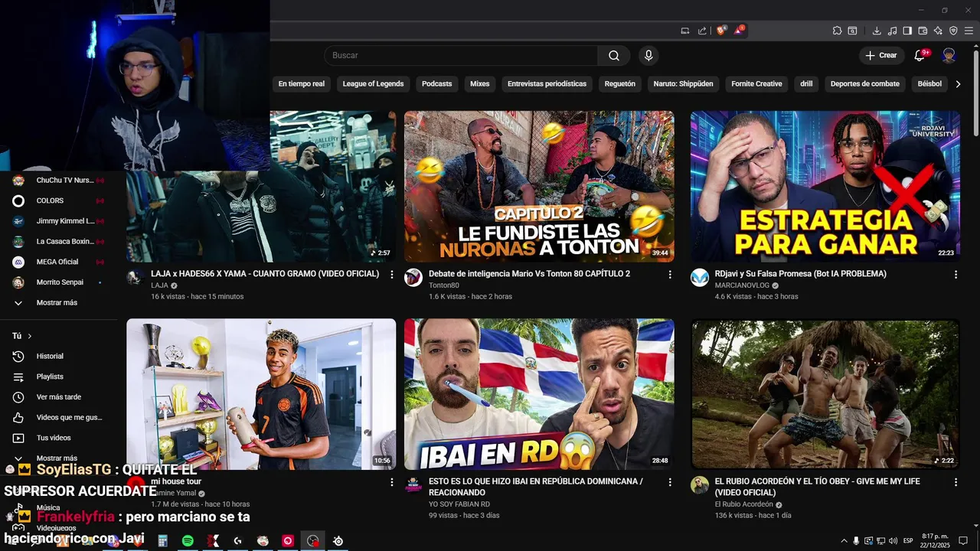Open browser downloads icon
980x551 pixels.
tap(877, 31)
